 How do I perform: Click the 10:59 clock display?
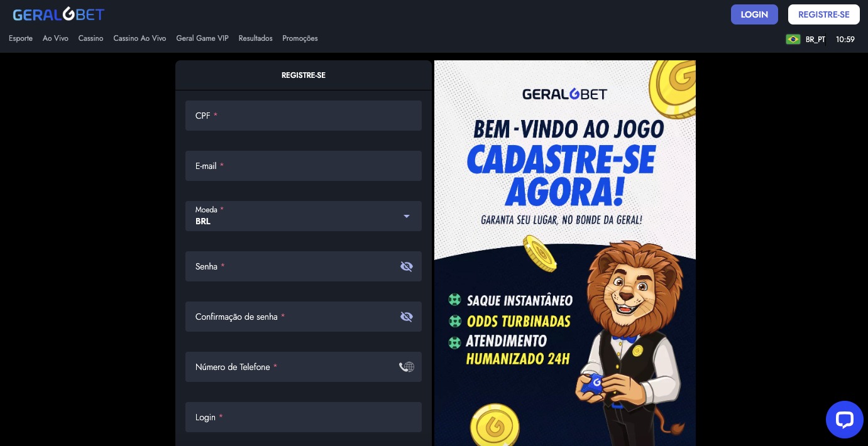pos(845,39)
